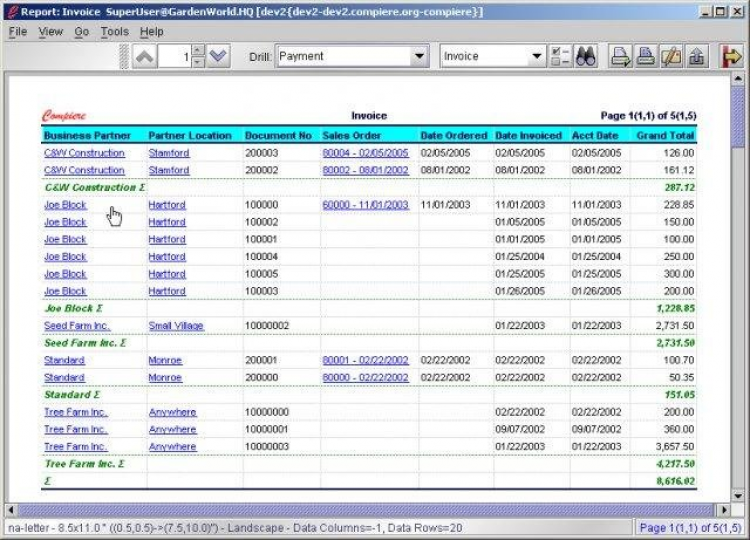
Task: Open Joe Block link for document 100000
Action: click(x=65, y=205)
